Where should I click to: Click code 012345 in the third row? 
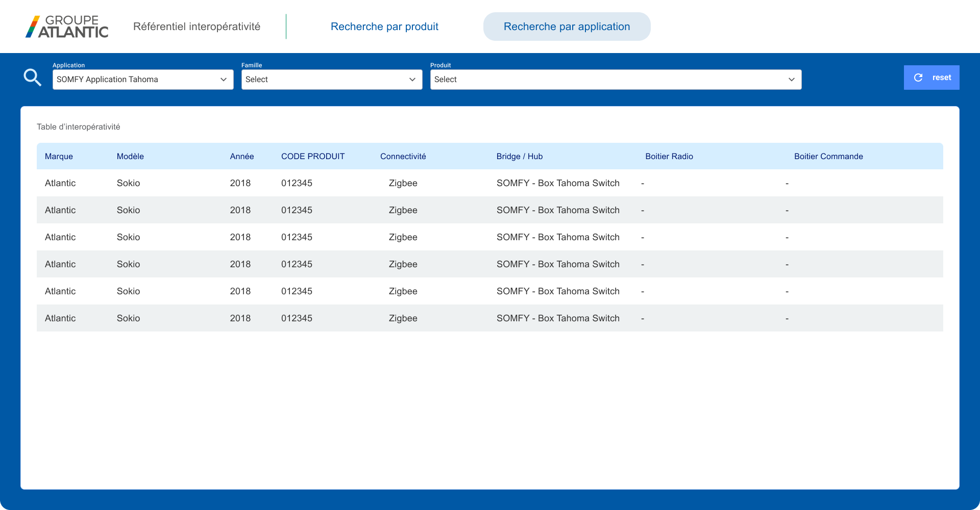tap(297, 237)
